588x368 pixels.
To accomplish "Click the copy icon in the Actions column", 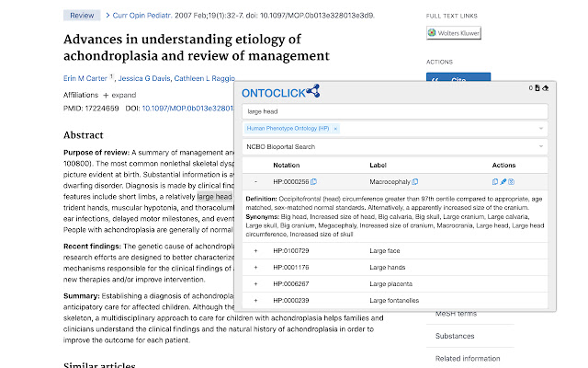I will 495,182.
